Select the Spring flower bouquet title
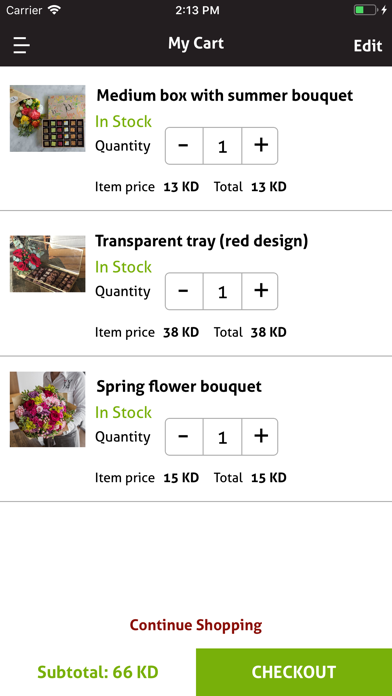Image resolution: width=392 pixels, height=696 pixels. (179, 387)
